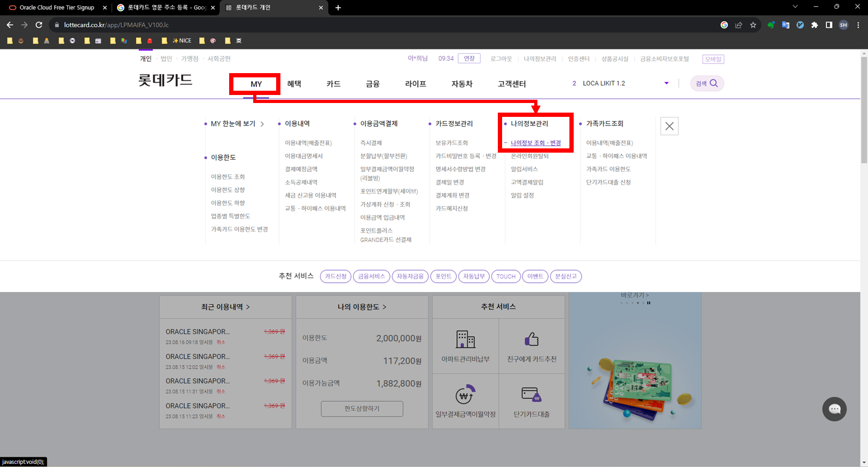868x467 pixels.
Task: Open the 카드 main menu
Action: pyautogui.click(x=333, y=84)
